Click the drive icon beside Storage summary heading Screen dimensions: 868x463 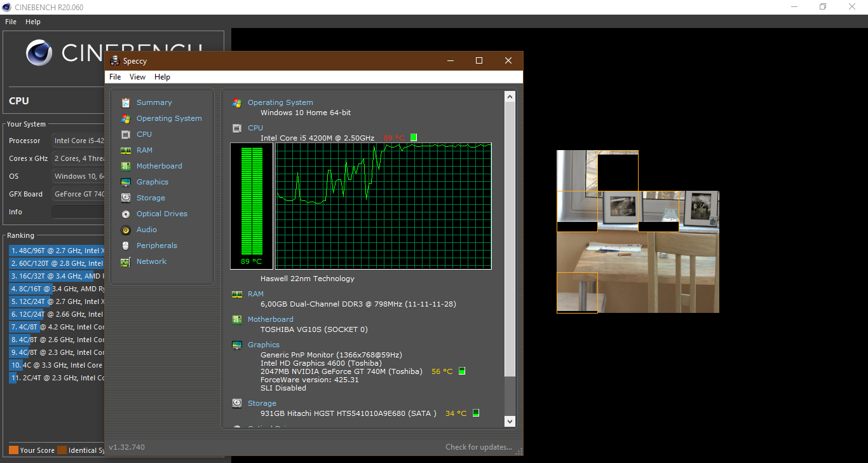pos(237,403)
